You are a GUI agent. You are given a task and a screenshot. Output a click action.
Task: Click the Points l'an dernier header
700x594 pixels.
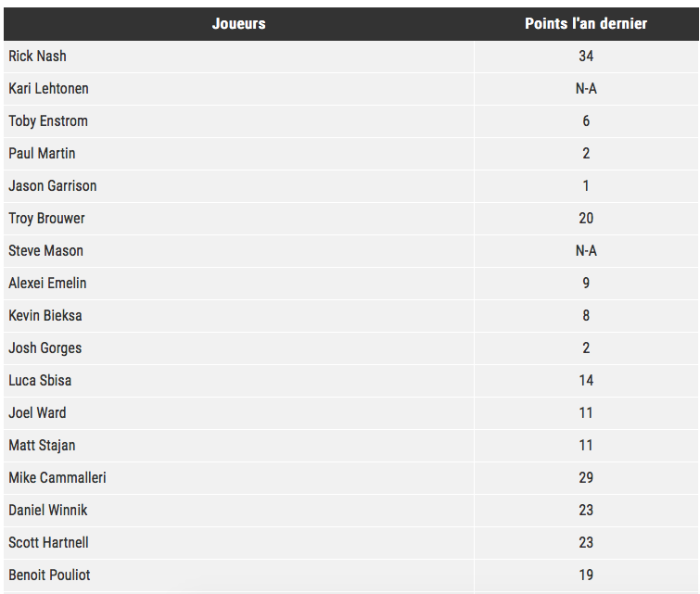pos(586,24)
